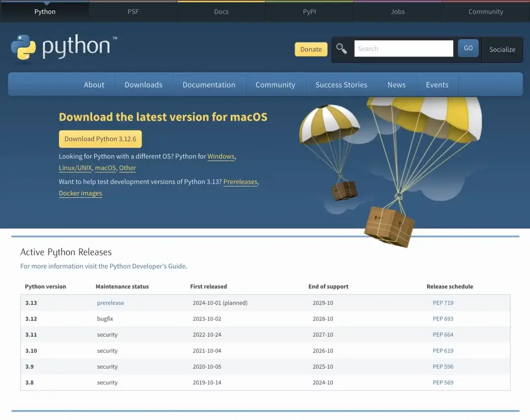Open the Events menu
This screenshot has height=420, width=530.
point(437,84)
